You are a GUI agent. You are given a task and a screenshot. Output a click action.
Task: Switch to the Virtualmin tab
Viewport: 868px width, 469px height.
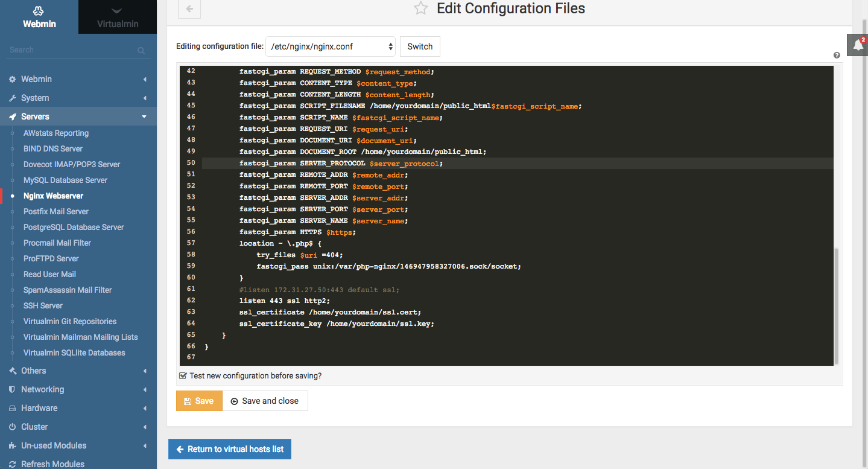118,17
